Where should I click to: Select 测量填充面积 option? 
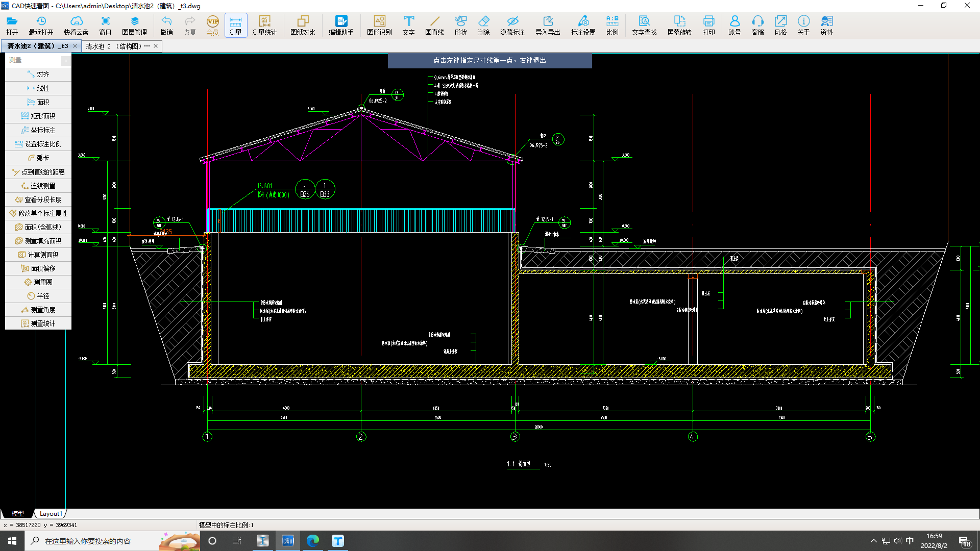coord(38,241)
